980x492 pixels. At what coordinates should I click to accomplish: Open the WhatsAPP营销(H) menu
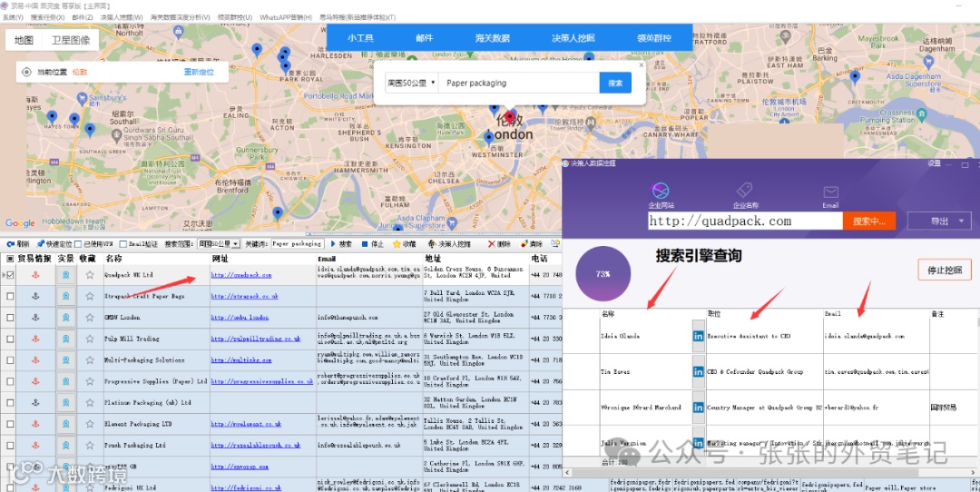pyautogui.click(x=286, y=17)
